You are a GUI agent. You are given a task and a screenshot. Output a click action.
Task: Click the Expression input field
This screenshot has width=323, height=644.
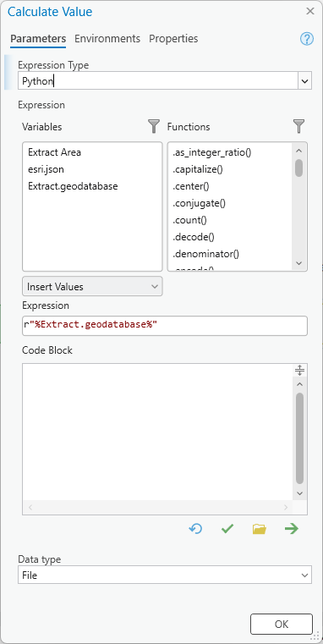tap(165, 325)
